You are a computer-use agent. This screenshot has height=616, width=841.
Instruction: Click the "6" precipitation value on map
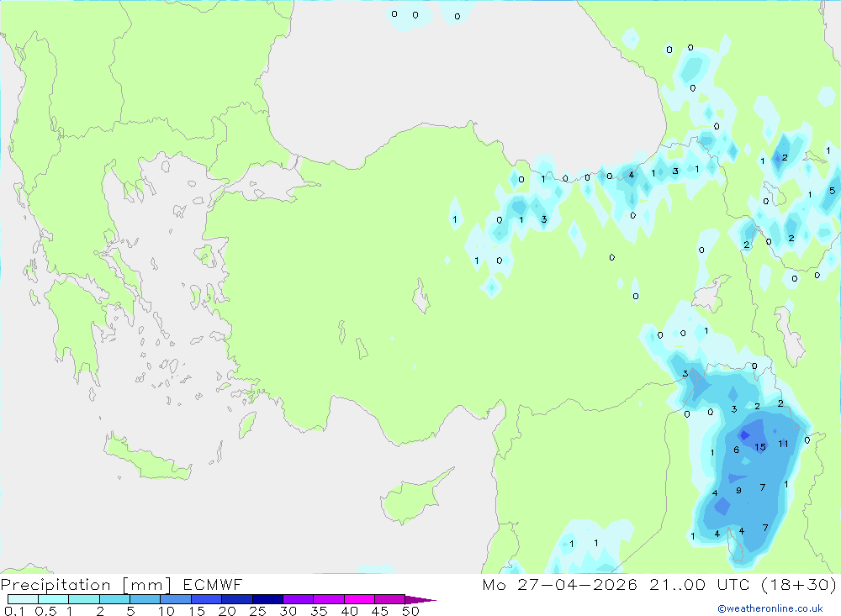click(737, 450)
